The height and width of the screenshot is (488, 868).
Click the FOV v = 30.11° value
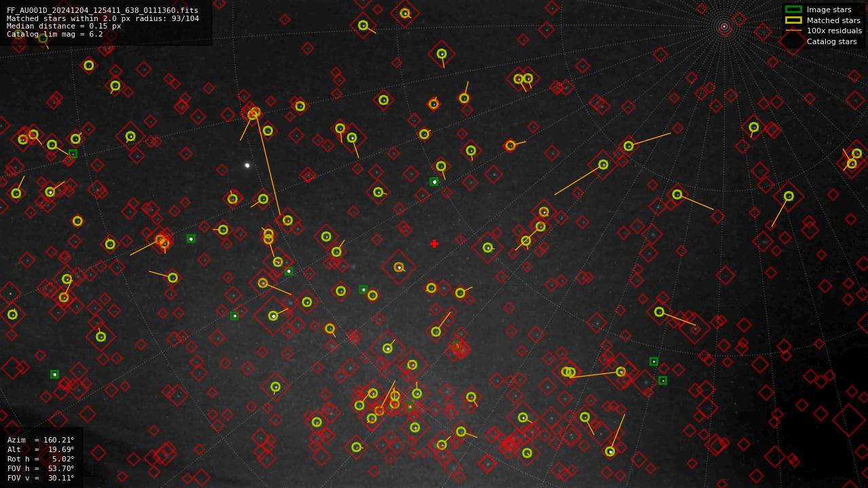[41, 478]
